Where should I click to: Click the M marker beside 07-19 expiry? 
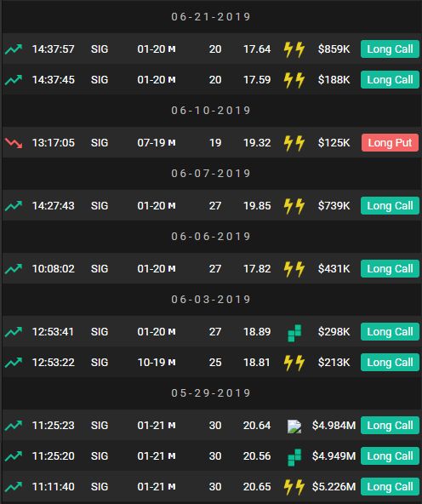[x=172, y=143]
